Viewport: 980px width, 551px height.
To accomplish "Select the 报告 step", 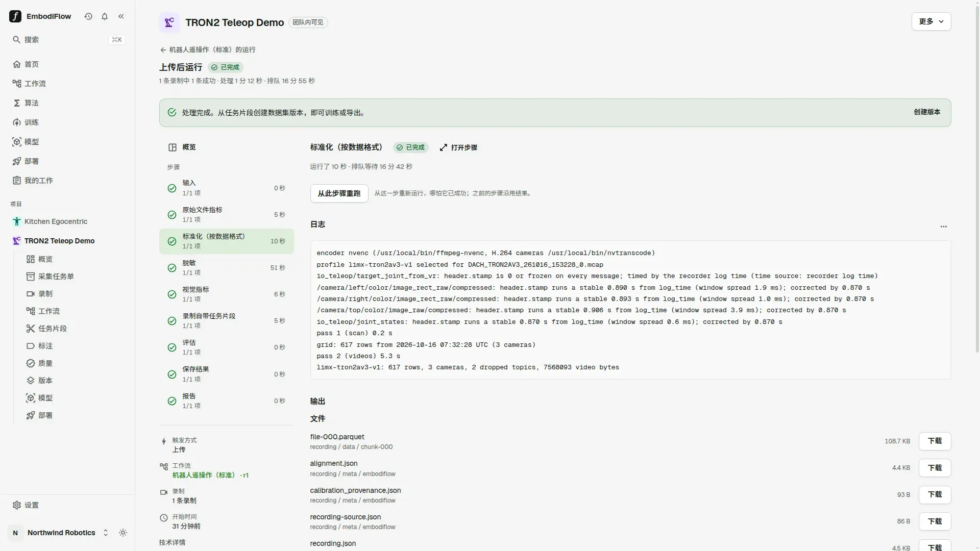I will point(227,401).
